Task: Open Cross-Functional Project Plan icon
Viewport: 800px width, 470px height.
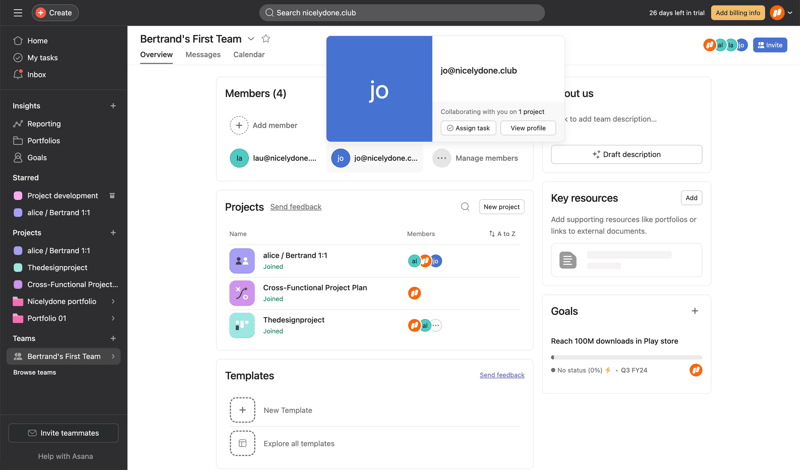Action: click(242, 293)
